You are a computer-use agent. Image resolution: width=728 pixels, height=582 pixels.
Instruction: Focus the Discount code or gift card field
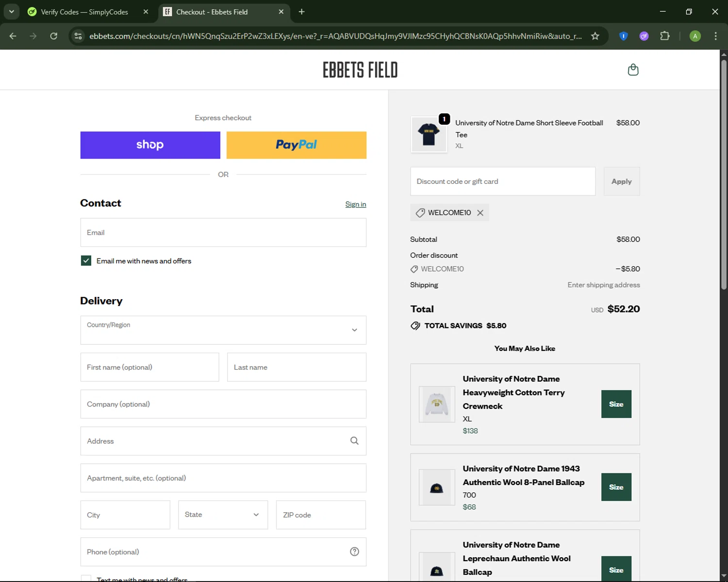503,181
